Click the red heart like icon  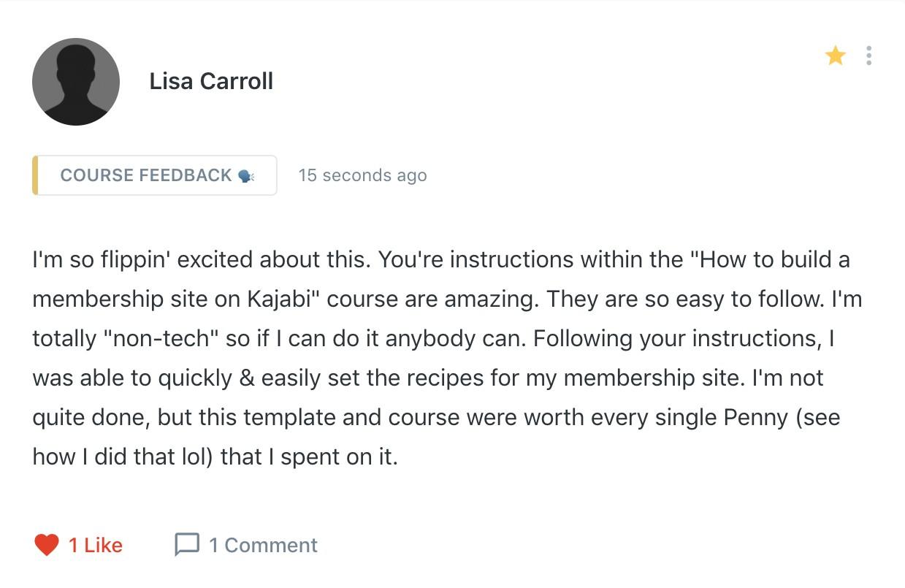46,545
